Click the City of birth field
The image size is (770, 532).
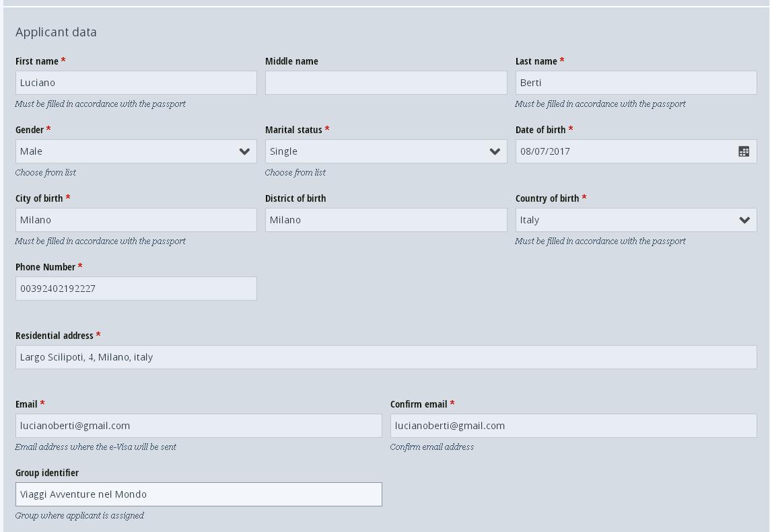tap(136, 220)
